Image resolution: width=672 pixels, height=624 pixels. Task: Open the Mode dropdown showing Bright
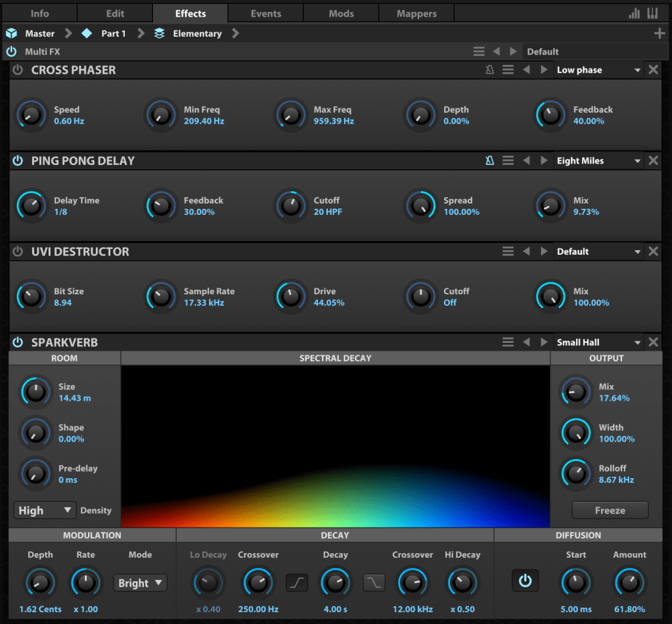pos(140,583)
